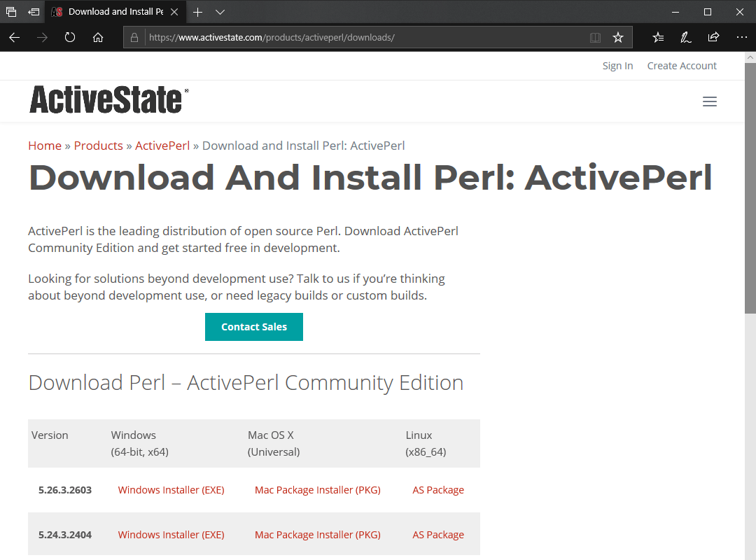Download AS Package for 5.26.3.2603
Image resolution: width=756 pixels, height=560 pixels.
438,490
